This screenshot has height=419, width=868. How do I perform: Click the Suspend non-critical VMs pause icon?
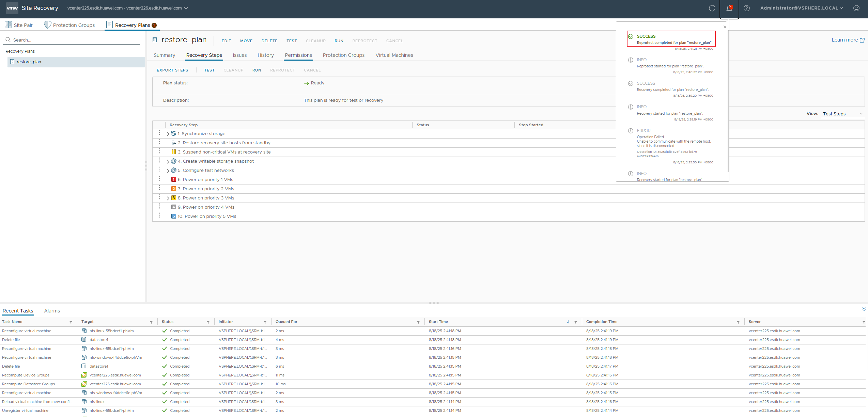[x=174, y=152]
